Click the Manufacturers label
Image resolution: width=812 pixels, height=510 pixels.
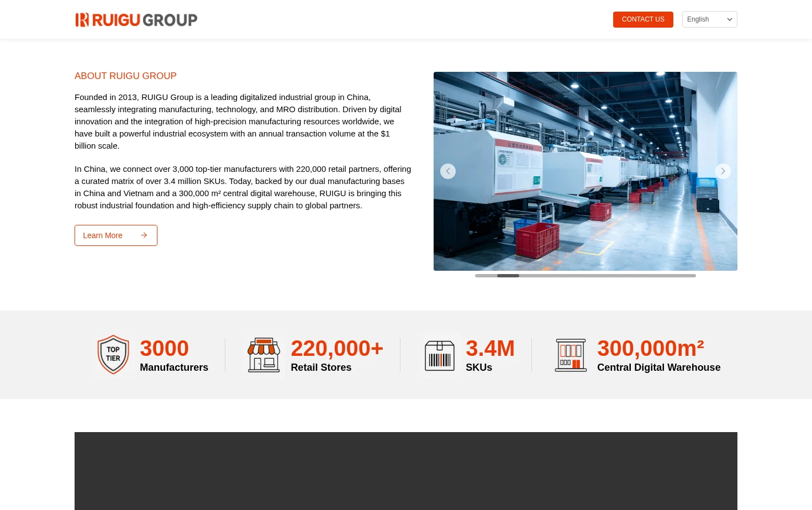(174, 367)
